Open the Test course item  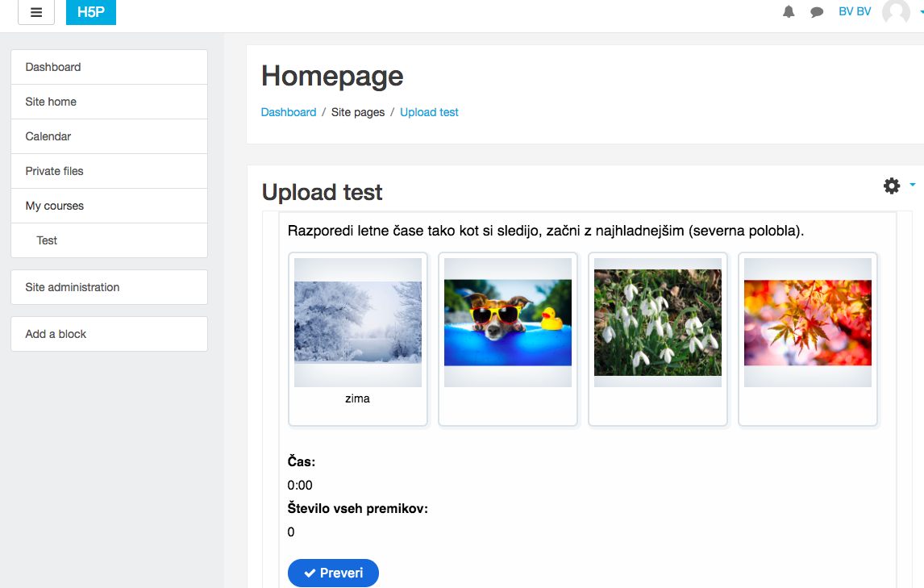pyautogui.click(x=109, y=240)
